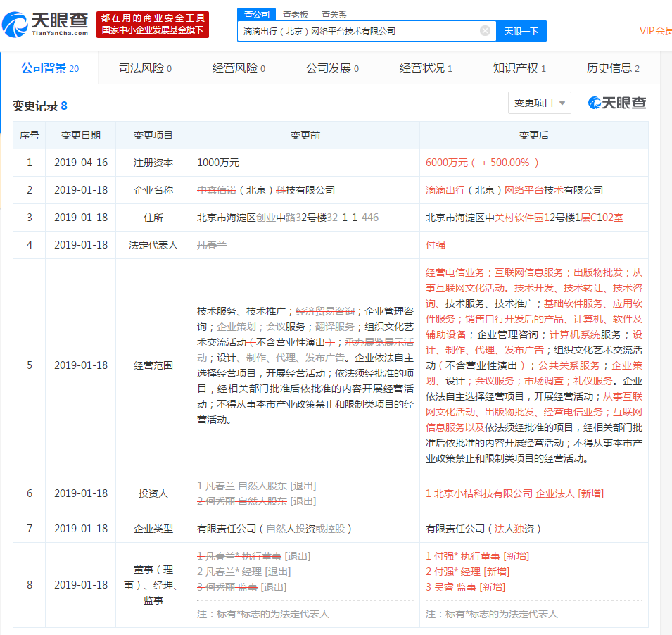Screen dimensions: 672x635
Task: Open 北京小桔科技有限公司 investor link
Action: 483,493
